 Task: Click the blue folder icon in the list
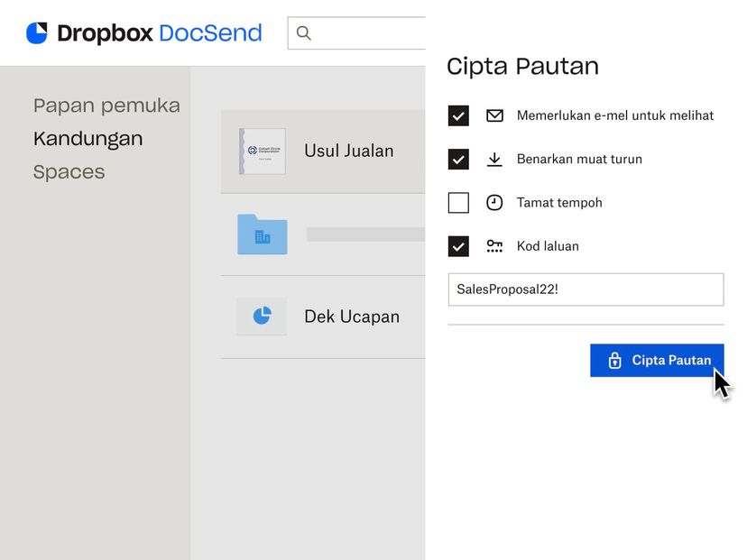click(x=261, y=234)
